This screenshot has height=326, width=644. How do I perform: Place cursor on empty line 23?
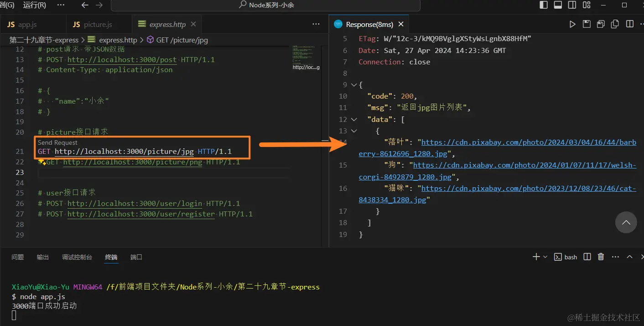[x=163, y=172]
